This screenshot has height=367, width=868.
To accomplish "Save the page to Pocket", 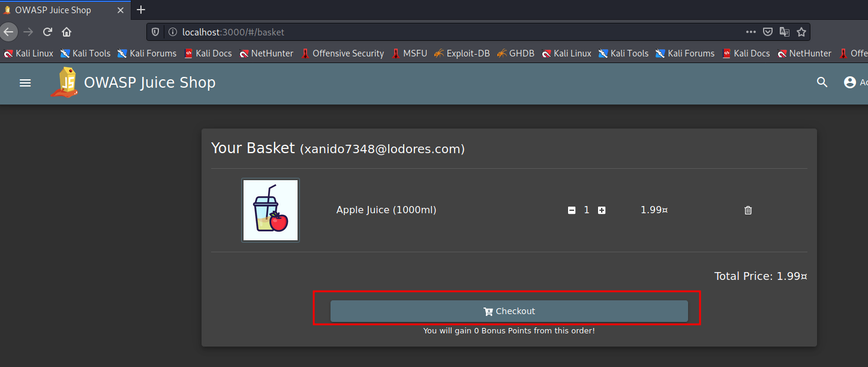I will [768, 32].
